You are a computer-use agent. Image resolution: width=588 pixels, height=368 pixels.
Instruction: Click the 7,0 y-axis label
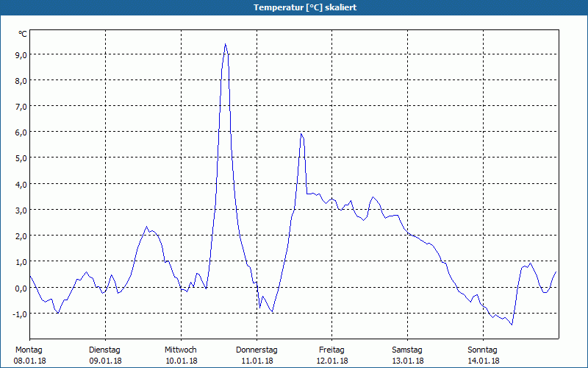click(21, 107)
